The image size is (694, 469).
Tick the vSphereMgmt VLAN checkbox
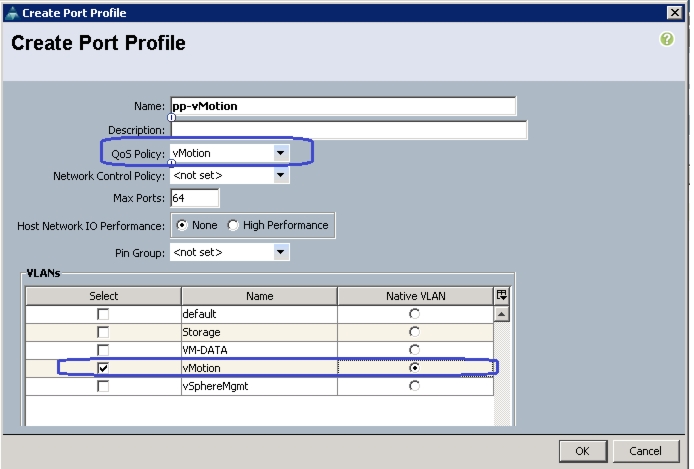103,386
